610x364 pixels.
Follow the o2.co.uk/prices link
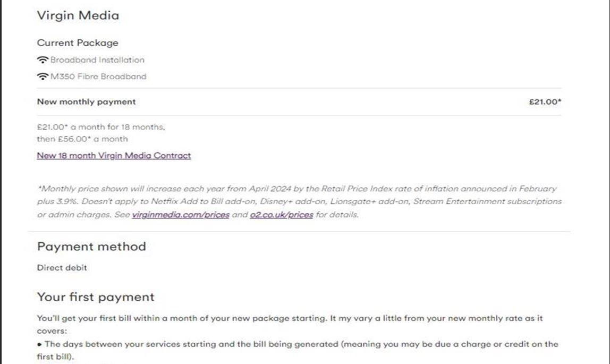pos(281,215)
